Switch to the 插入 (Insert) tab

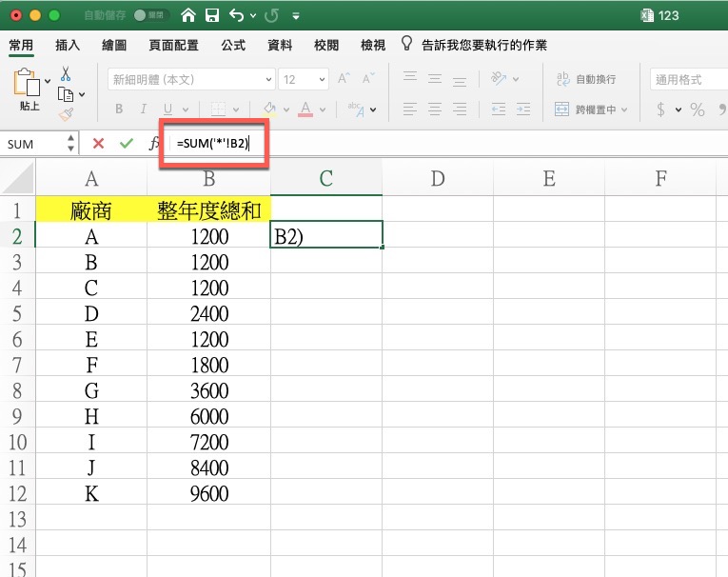click(68, 45)
